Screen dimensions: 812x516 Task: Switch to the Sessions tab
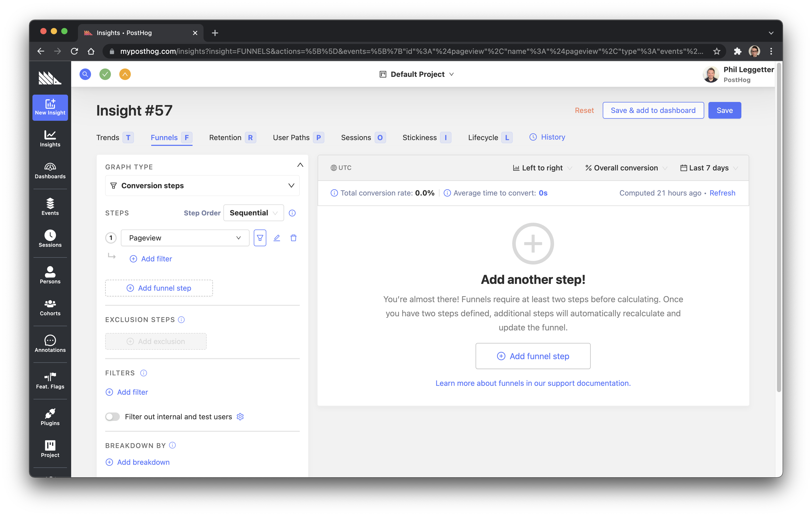[x=363, y=137]
